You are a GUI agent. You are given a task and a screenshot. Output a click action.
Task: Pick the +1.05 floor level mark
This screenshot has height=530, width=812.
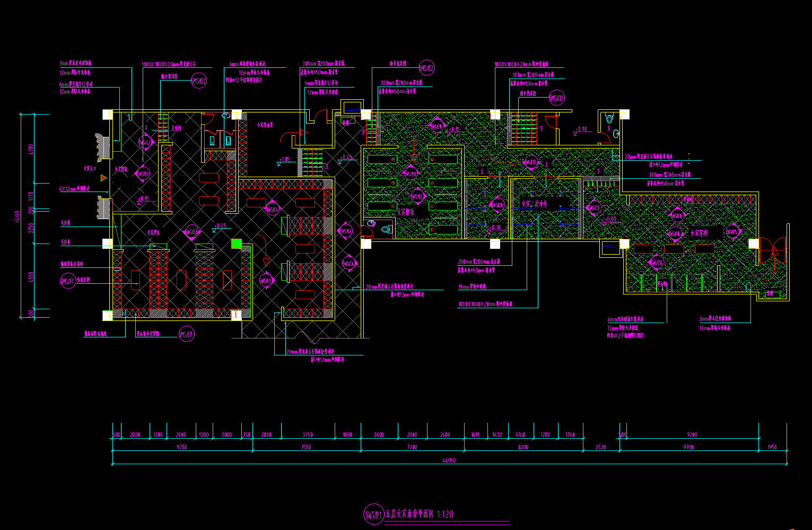pyautogui.click(x=284, y=159)
